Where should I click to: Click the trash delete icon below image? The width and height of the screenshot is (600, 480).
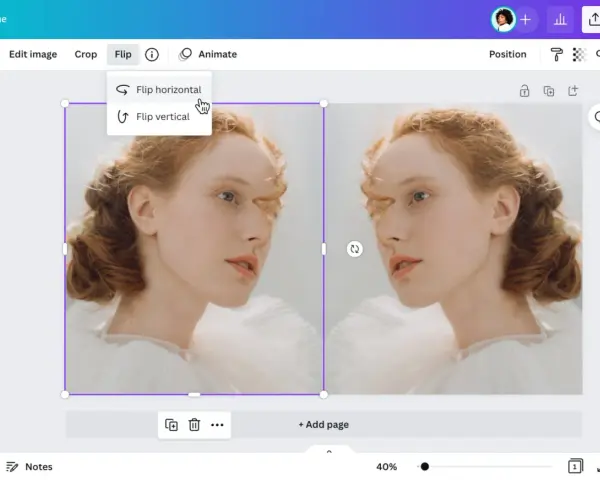point(194,425)
